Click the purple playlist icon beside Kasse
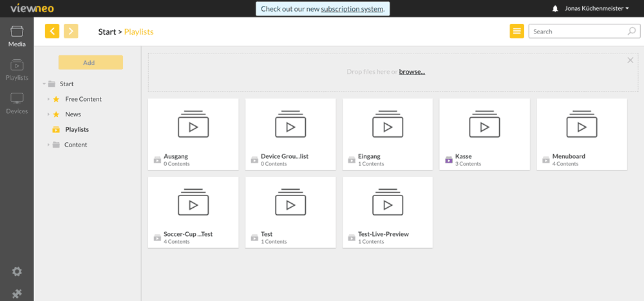644x301 pixels. [449, 160]
